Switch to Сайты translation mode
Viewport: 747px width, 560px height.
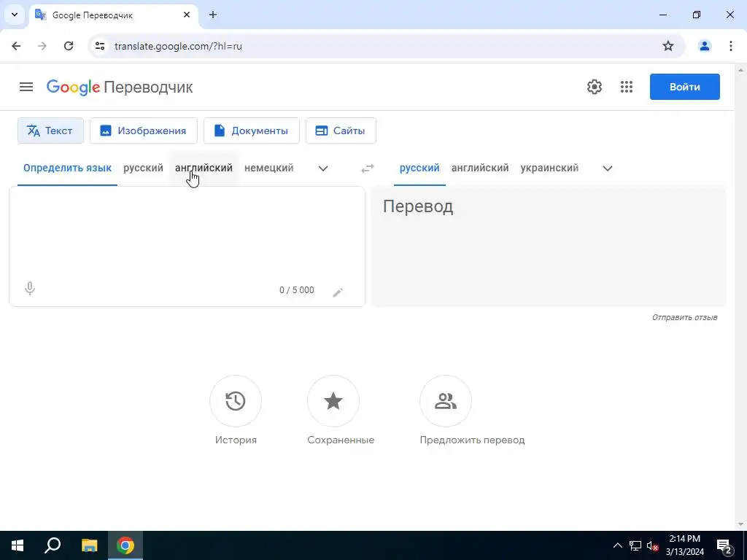tap(341, 131)
